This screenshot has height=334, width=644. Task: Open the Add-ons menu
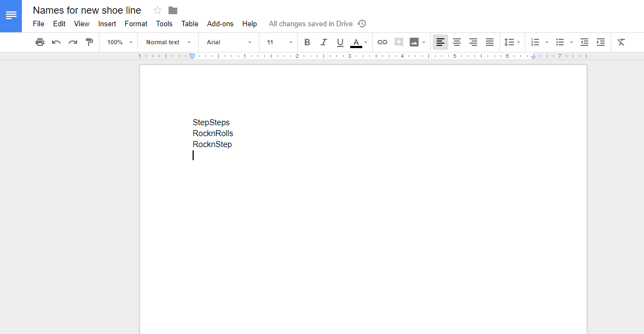[220, 24]
